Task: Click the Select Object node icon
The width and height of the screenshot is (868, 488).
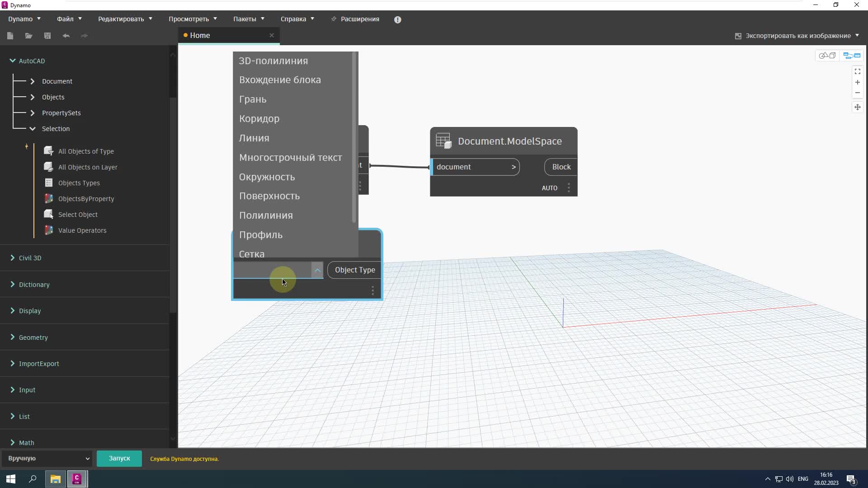Action: click(48, 214)
